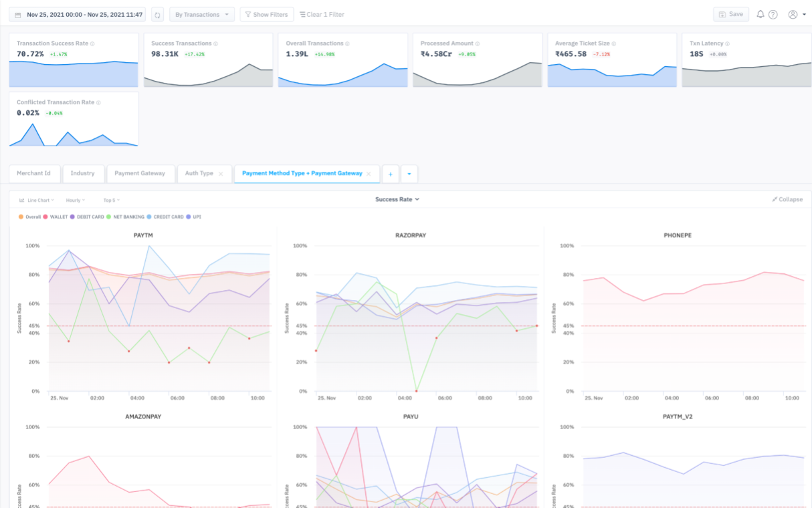Click the refresh data icon
This screenshot has height=512, width=812.
(x=157, y=14)
